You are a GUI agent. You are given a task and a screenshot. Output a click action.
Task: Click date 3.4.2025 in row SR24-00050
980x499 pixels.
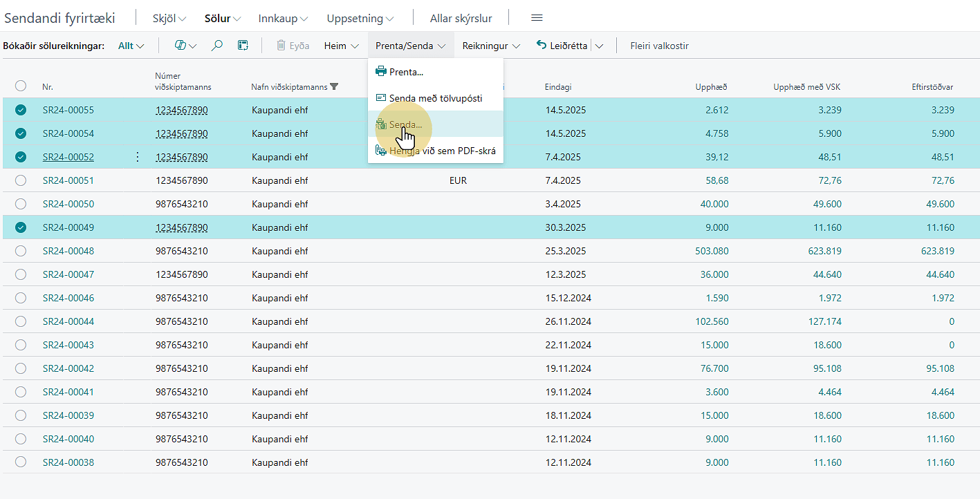click(x=562, y=204)
